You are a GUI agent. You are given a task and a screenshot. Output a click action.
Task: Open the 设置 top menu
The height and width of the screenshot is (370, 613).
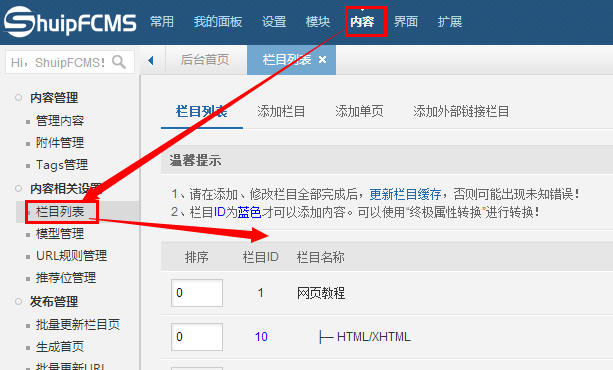274,22
